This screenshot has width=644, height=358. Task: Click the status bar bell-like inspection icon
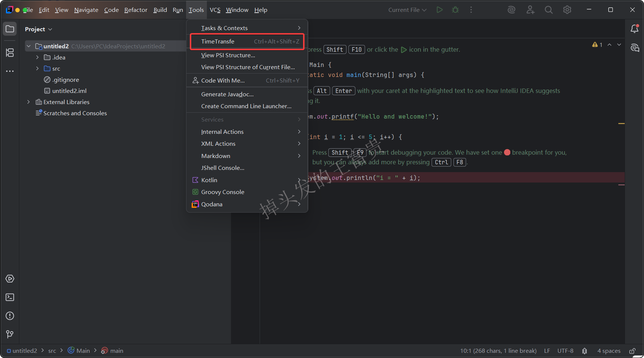(x=585, y=351)
